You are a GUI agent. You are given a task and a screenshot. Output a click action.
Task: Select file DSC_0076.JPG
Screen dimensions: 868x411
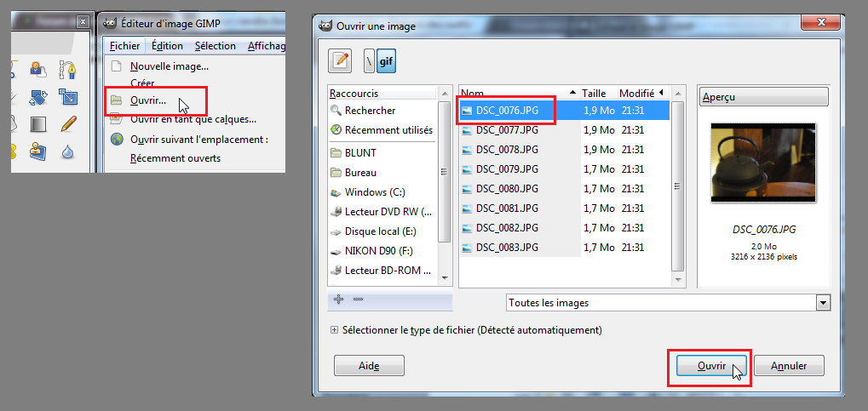pos(564,110)
